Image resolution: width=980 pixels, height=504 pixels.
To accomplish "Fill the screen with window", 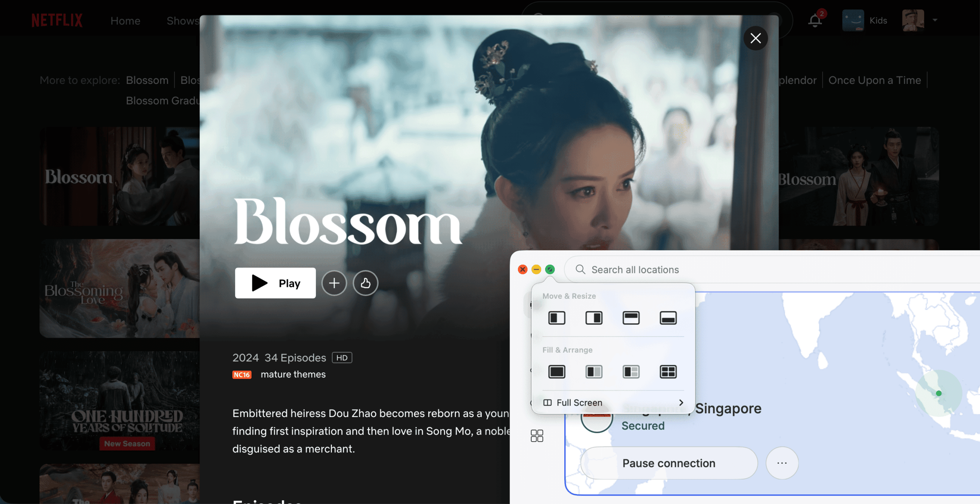I will 557,371.
